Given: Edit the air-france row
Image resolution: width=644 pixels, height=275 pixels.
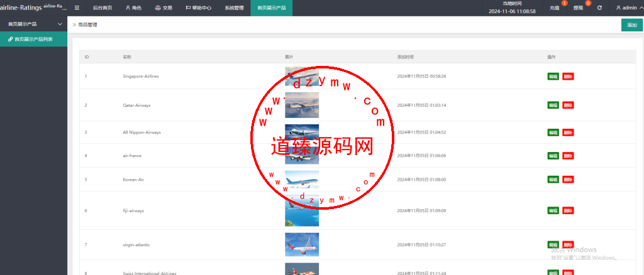Looking at the screenshot, I should [553, 156].
